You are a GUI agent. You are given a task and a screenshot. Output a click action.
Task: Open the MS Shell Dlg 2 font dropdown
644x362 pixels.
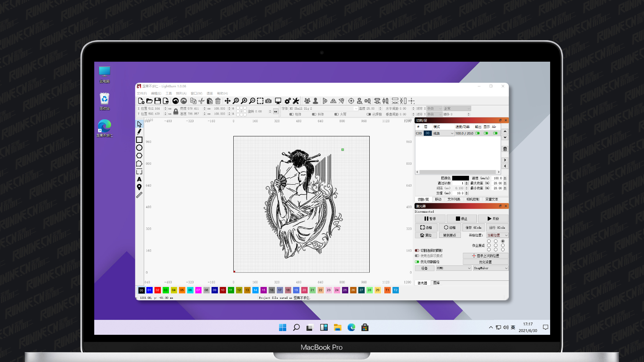click(323, 108)
